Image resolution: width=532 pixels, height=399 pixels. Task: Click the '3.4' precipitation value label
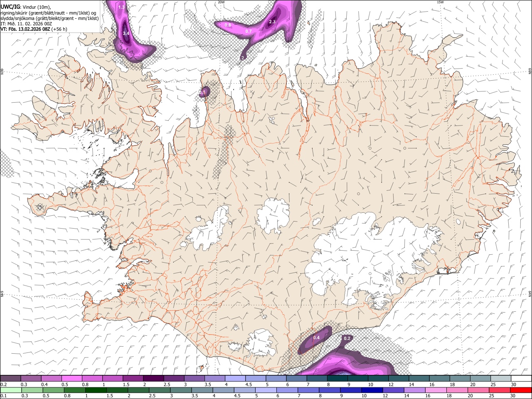[x=126, y=33]
